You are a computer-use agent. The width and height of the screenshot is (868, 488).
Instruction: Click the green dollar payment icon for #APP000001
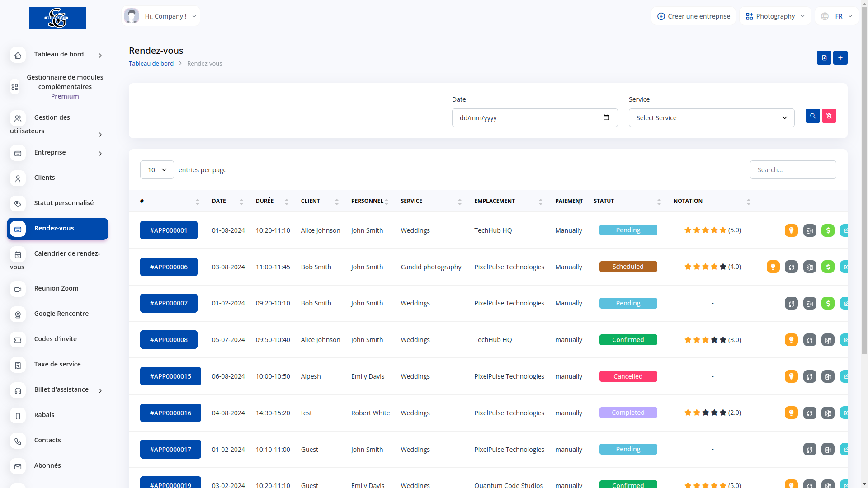pyautogui.click(x=828, y=230)
